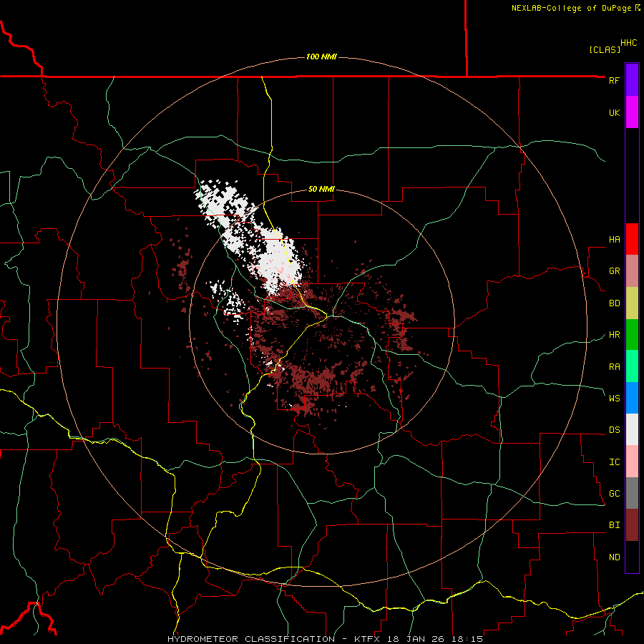
Task: Click the Hydrometeor Classification KTFX caption
Action: (x=325, y=639)
